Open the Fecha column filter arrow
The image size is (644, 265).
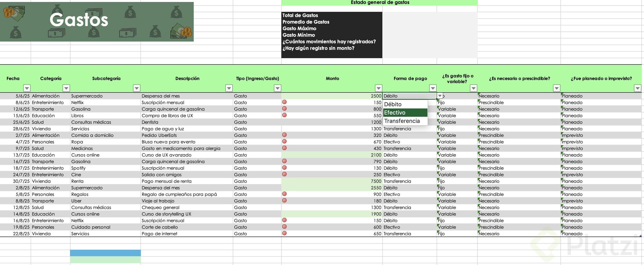[x=27, y=88]
